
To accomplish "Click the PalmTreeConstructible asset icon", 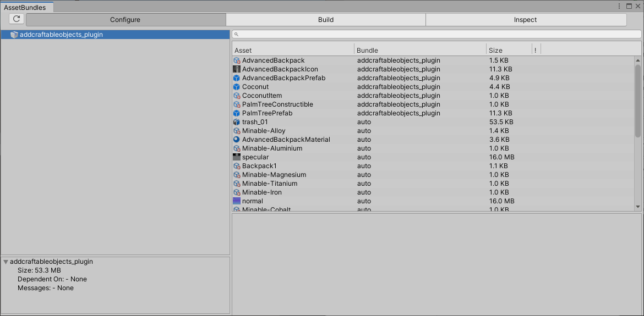I will [237, 104].
